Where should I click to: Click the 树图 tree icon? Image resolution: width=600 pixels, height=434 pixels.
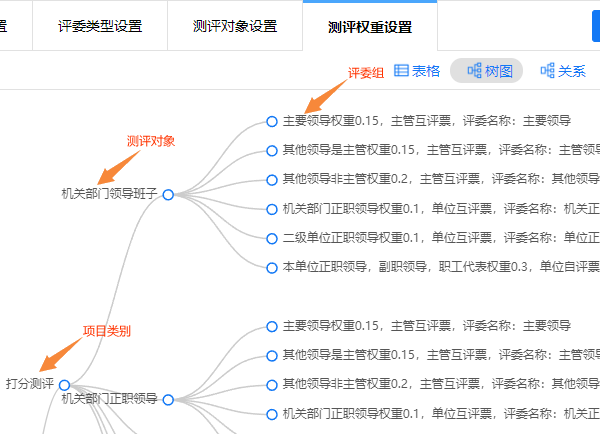point(474,71)
